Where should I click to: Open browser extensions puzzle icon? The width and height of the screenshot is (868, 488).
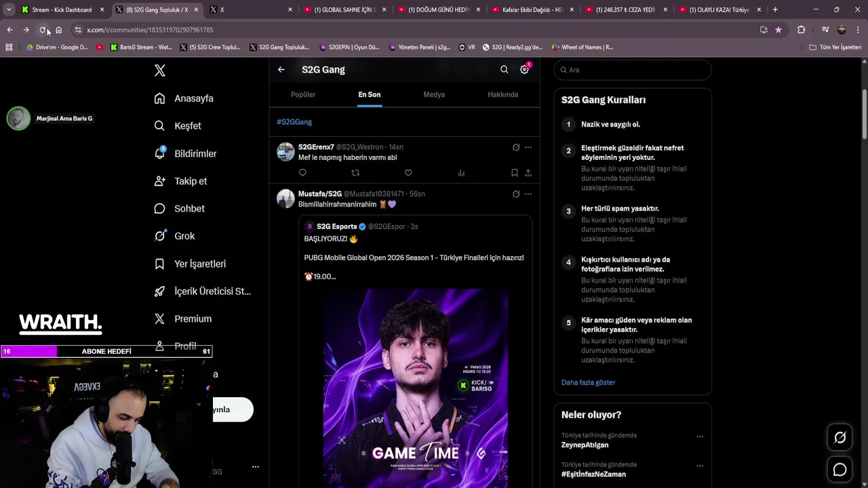click(x=801, y=30)
